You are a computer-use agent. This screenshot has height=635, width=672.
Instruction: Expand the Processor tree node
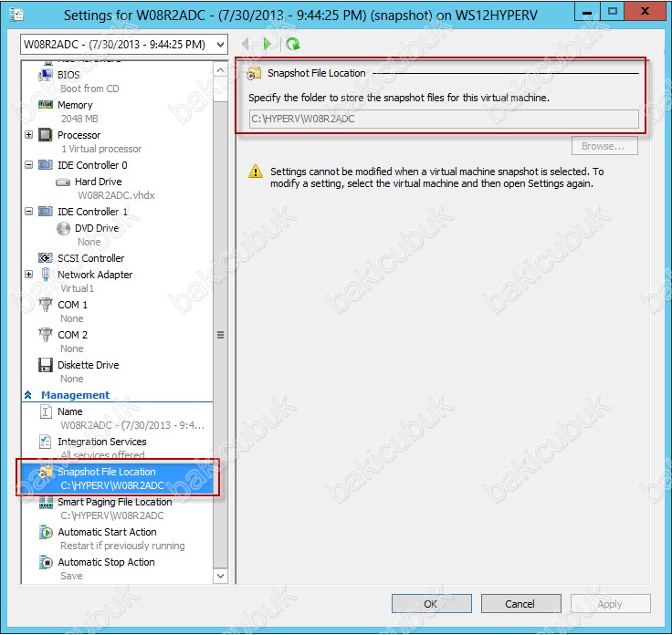pyautogui.click(x=28, y=135)
